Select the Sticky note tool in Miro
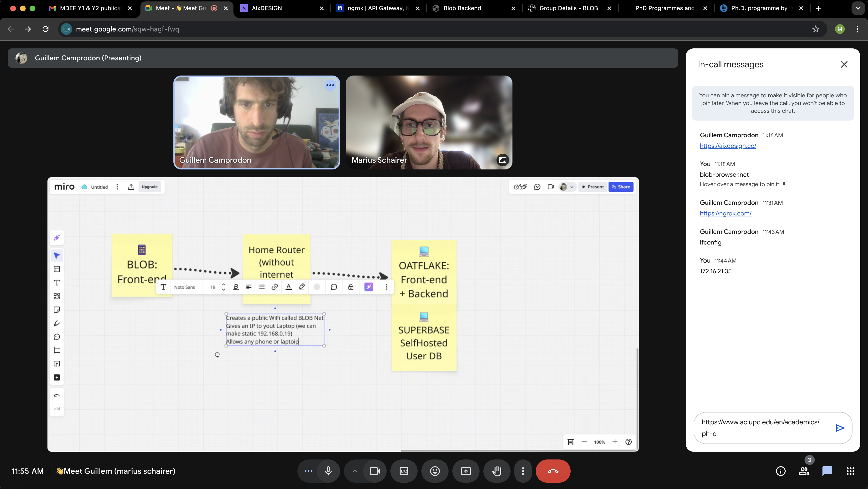This screenshot has width=868, height=489. (57, 310)
